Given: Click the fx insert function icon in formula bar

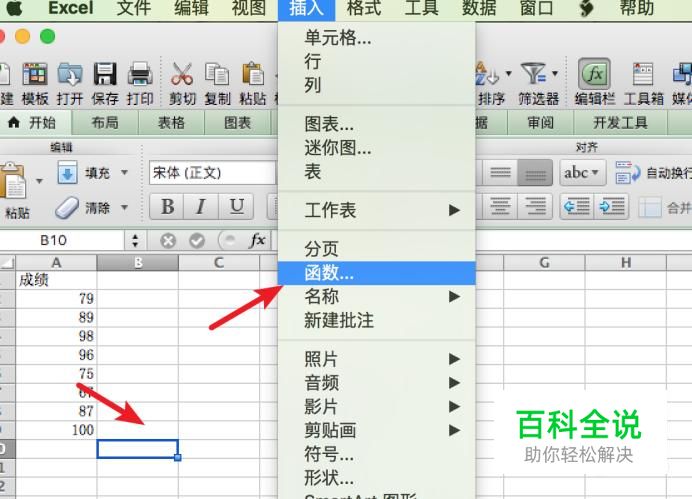Looking at the screenshot, I should click(257, 240).
